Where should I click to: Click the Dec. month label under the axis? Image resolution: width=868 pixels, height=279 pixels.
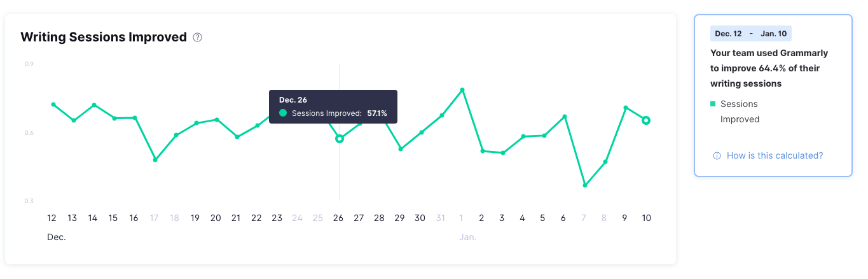point(57,237)
